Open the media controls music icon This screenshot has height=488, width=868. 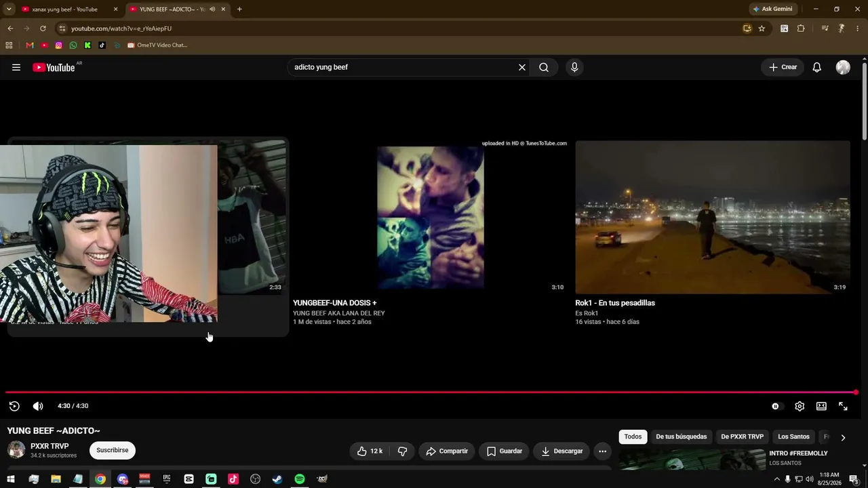click(825, 28)
